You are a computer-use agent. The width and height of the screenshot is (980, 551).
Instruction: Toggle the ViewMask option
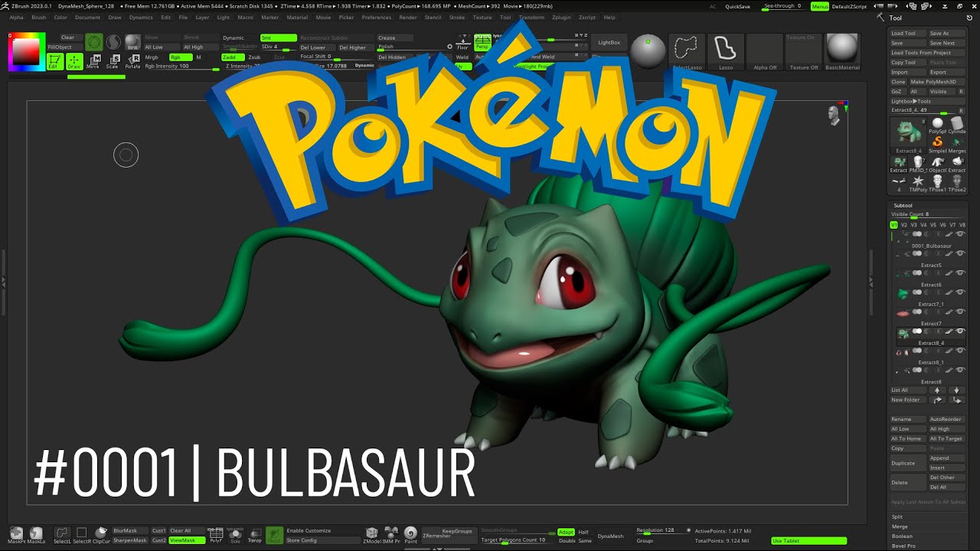(x=187, y=540)
